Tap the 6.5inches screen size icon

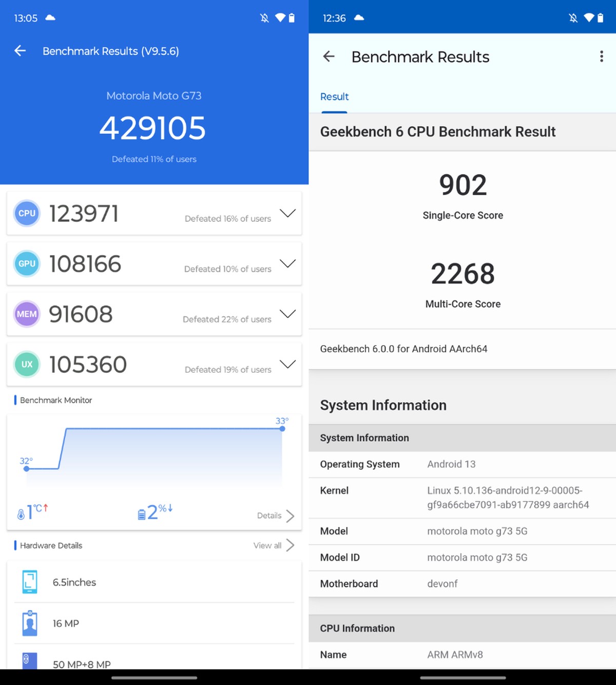click(30, 582)
